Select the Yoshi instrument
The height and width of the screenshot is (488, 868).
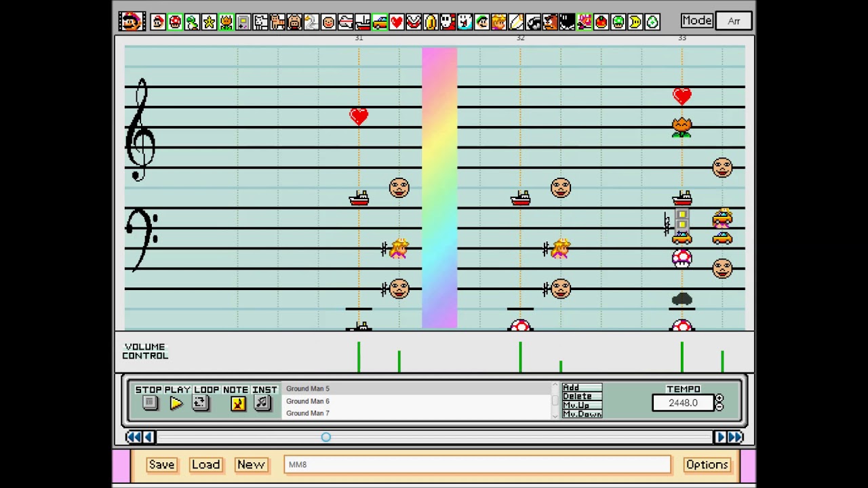coord(192,22)
